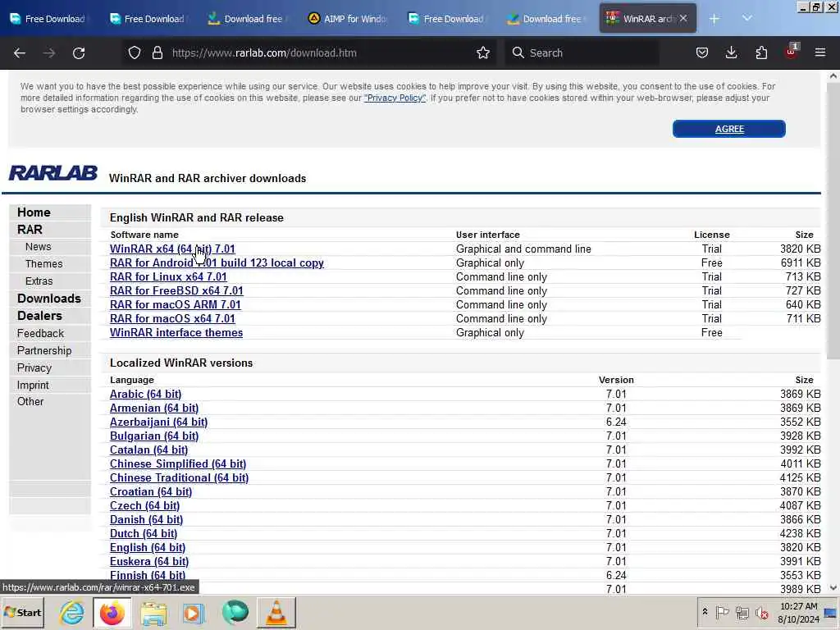Click the AGREE cookie consent button
The width and height of the screenshot is (840, 630).
(x=729, y=129)
